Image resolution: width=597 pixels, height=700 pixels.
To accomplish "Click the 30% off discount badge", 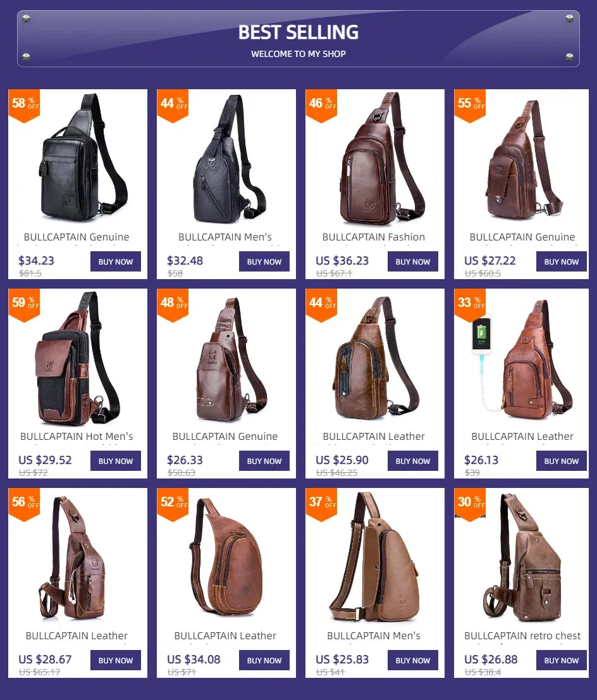I will click(x=471, y=504).
